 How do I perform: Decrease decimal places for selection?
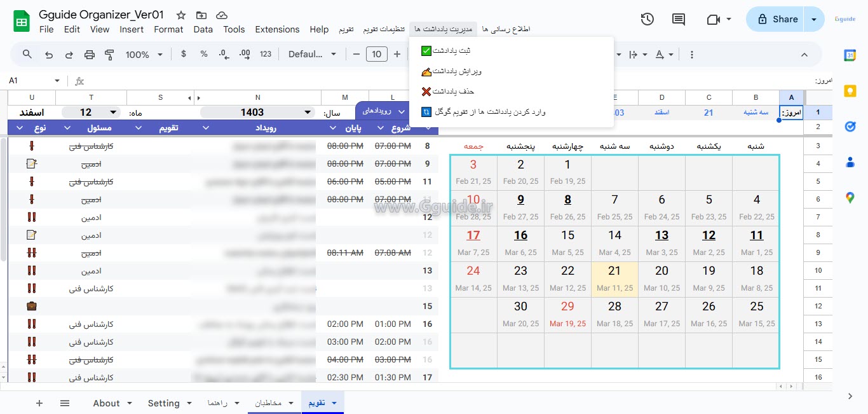223,54
